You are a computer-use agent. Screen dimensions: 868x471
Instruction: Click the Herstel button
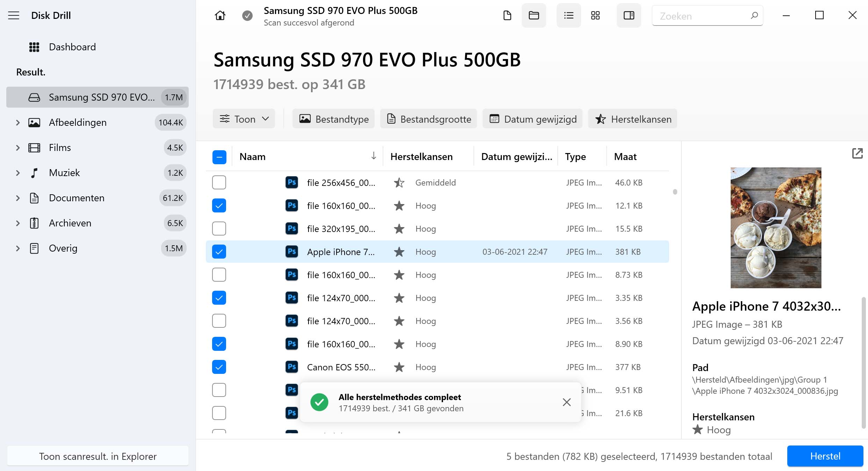825,456
